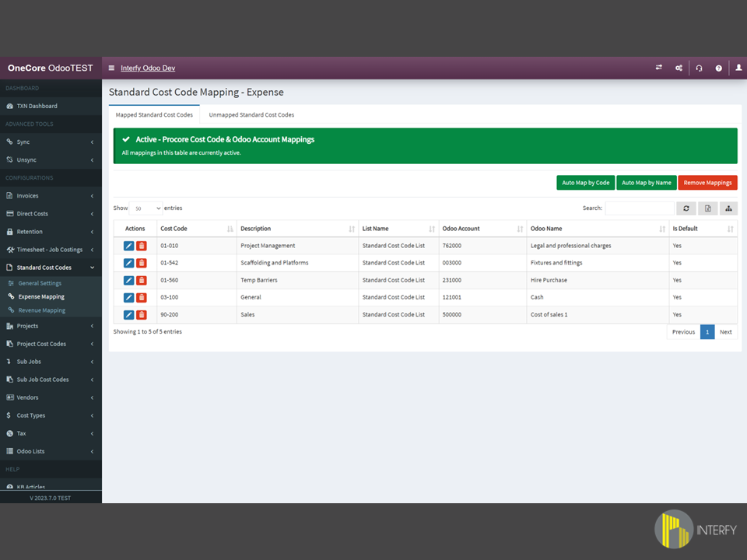747x560 pixels.
Task: Open the Show entries count dropdown
Action: [x=146, y=208]
